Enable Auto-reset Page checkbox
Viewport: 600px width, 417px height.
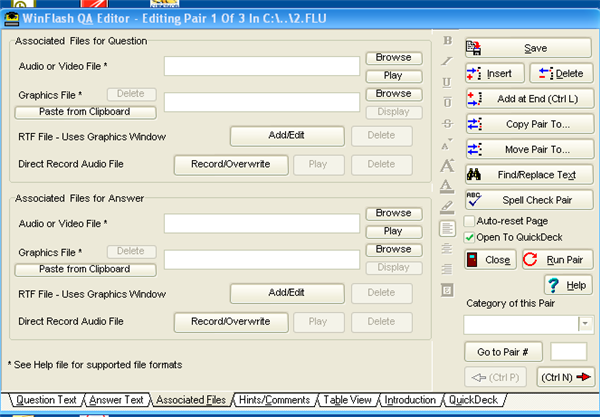pos(469,221)
